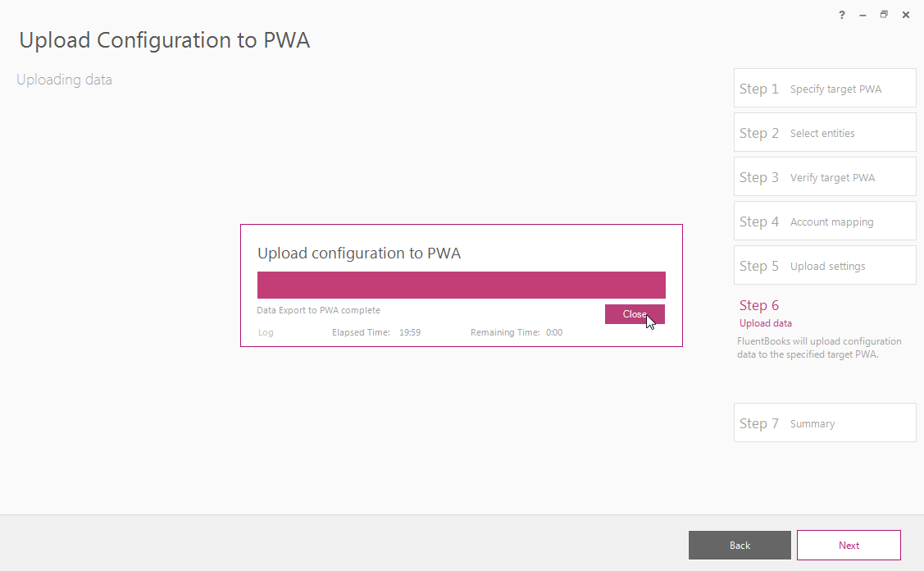Close the application with X icon

(906, 15)
